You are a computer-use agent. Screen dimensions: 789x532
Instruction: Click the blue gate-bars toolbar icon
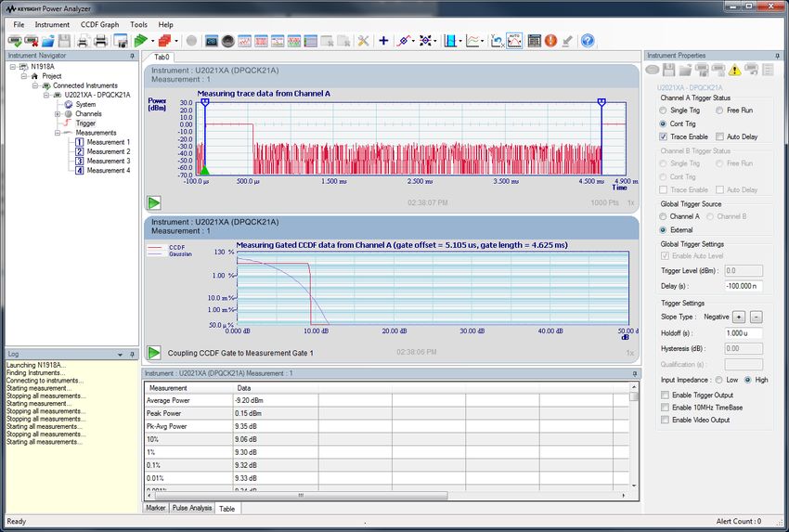click(450, 41)
